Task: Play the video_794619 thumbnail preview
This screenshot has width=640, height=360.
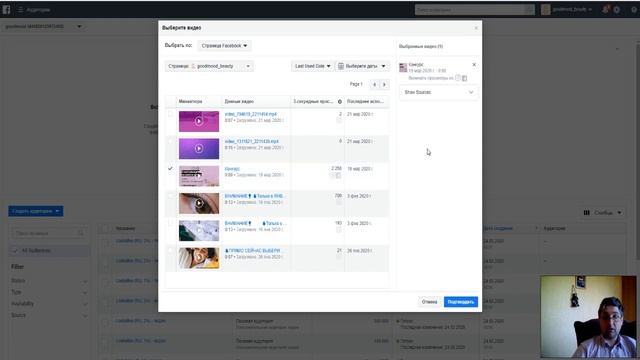Action: click(x=199, y=121)
